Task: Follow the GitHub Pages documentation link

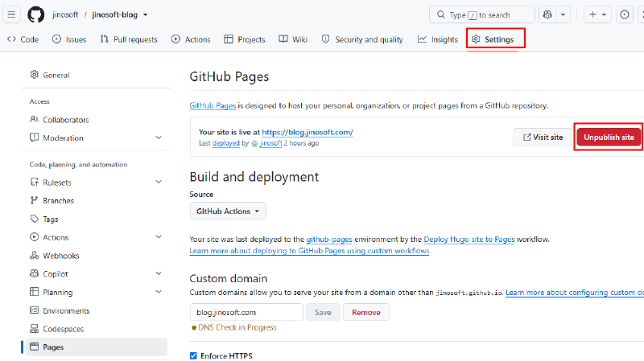Action: [213, 106]
